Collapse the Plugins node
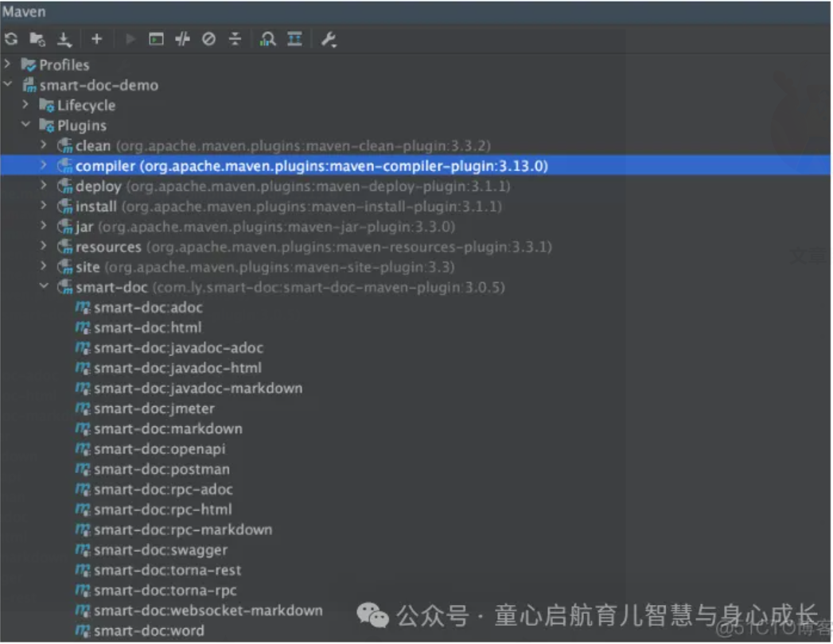This screenshot has width=833, height=644. click(25, 125)
